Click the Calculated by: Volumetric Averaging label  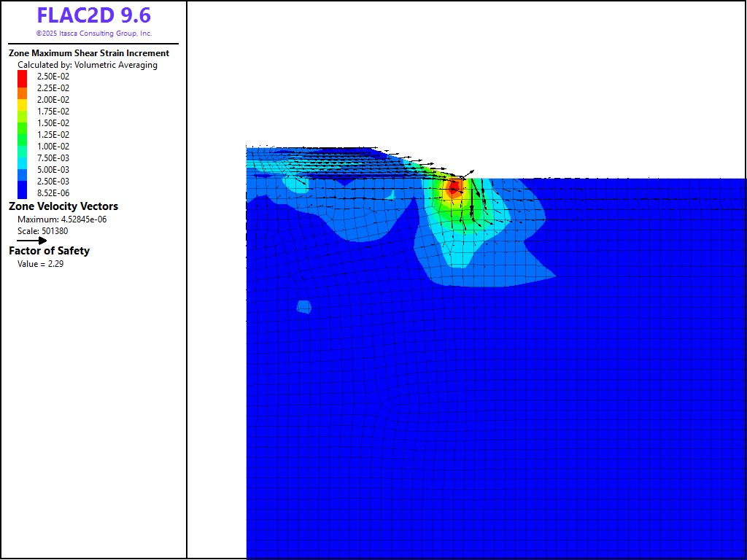tap(87, 65)
